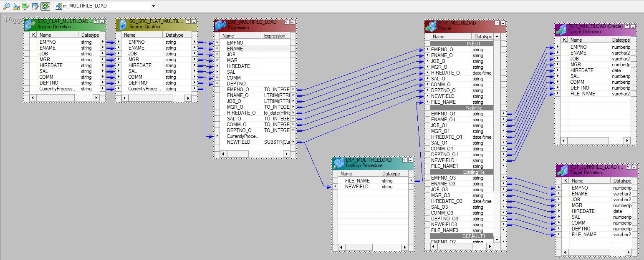Switch to the Target Designer tool
This screenshot has width=644, height=260.
point(16,6)
